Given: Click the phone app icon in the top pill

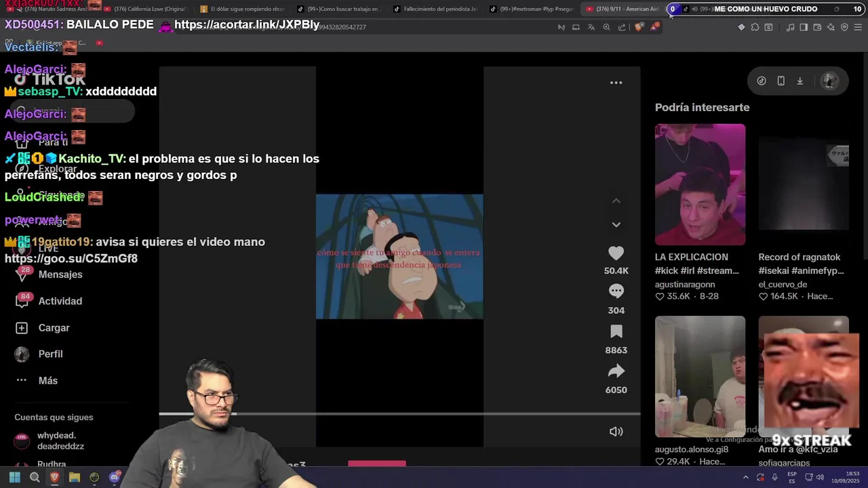Looking at the screenshot, I should (x=781, y=81).
